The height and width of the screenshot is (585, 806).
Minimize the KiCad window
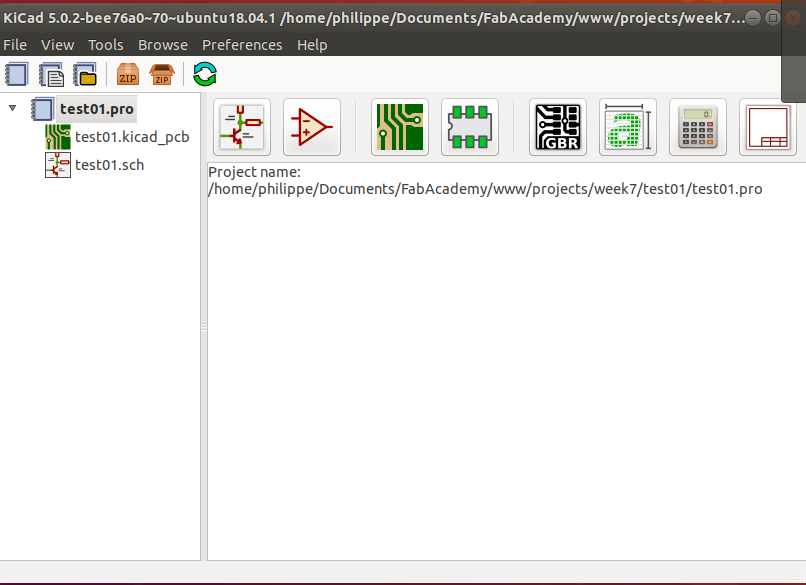click(x=753, y=18)
